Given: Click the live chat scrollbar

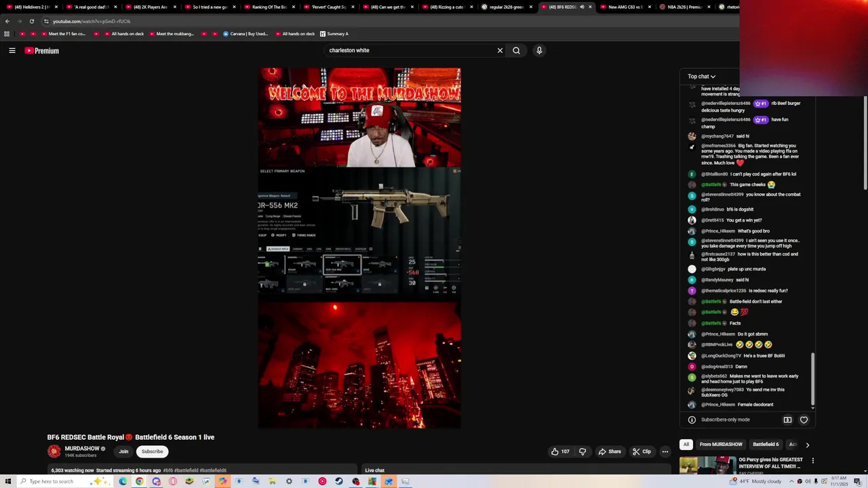Looking at the screenshot, I should (x=812, y=380).
